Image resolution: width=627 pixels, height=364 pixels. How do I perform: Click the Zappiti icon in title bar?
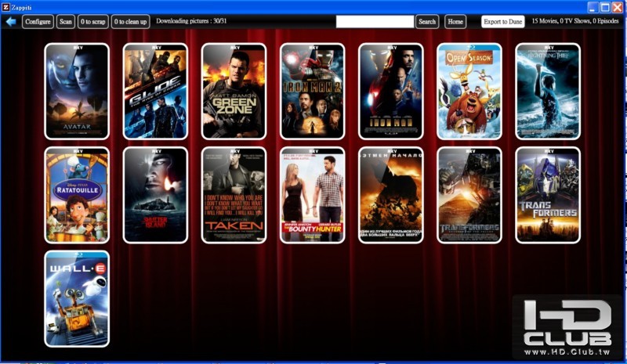pos(5,7)
